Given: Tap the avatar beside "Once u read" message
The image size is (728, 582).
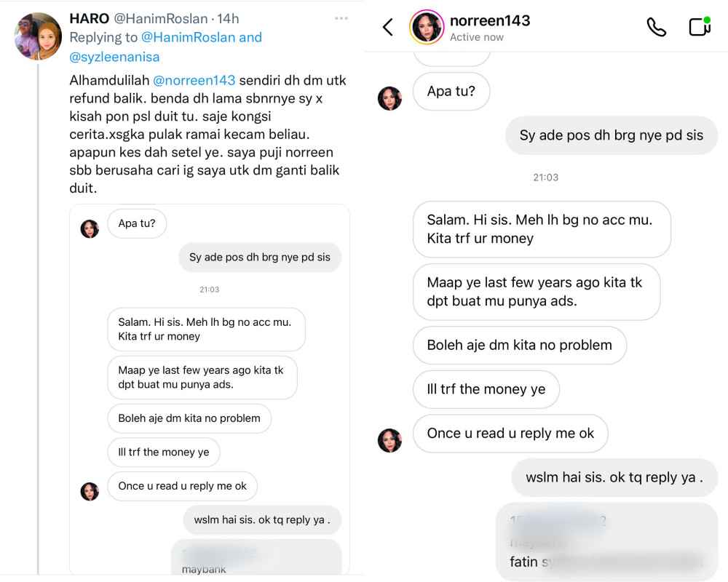Looking at the screenshot, I should point(390,440).
